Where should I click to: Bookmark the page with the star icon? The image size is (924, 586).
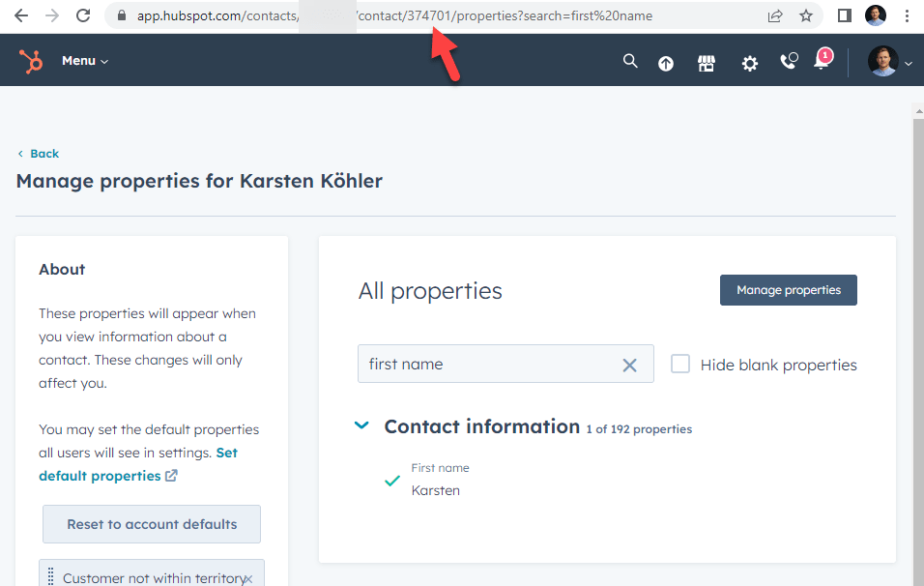pyautogui.click(x=807, y=15)
